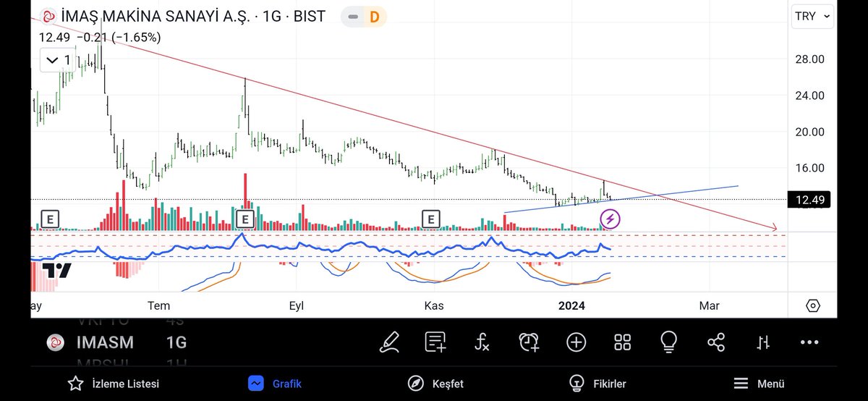The image size is (868, 401).
Task: Add an alert with the alarm clock icon
Action: (529, 342)
